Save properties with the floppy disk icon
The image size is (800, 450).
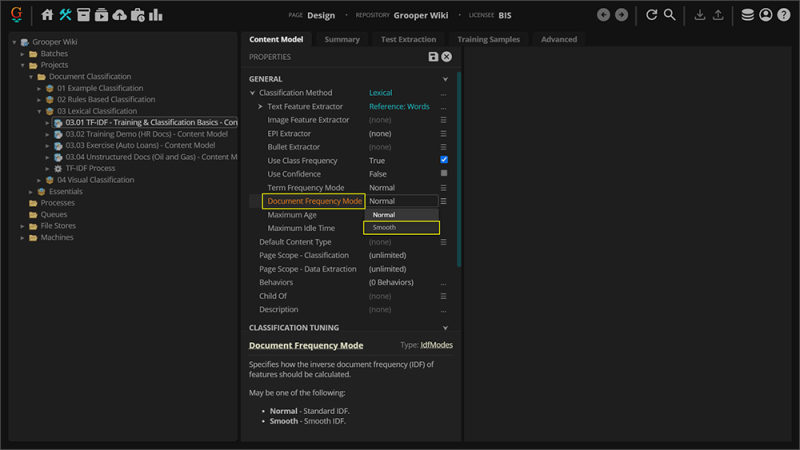coord(433,57)
